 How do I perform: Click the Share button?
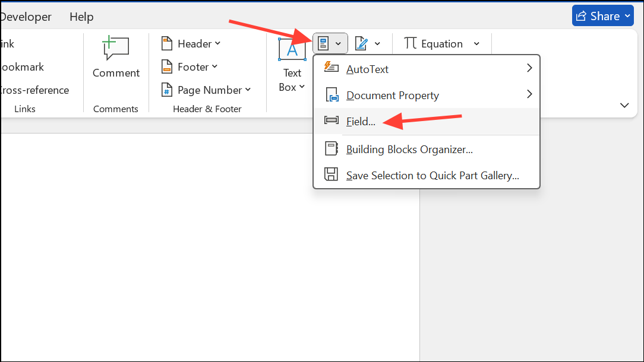602,15
